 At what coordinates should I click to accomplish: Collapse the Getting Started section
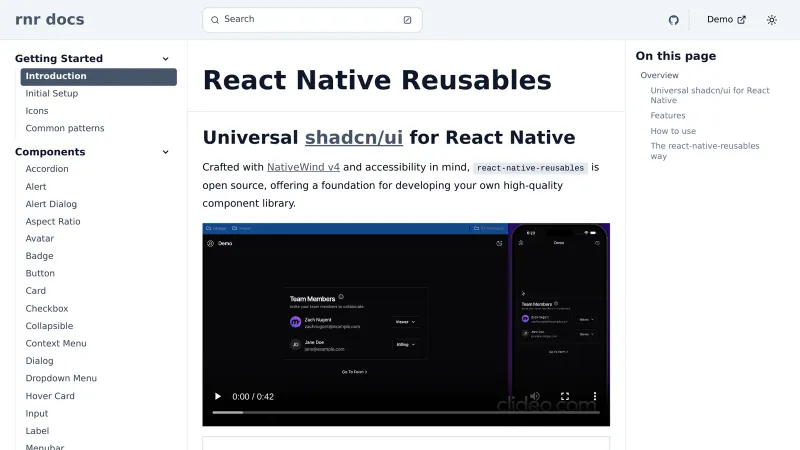pyautogui.click(x=165, y=59)
